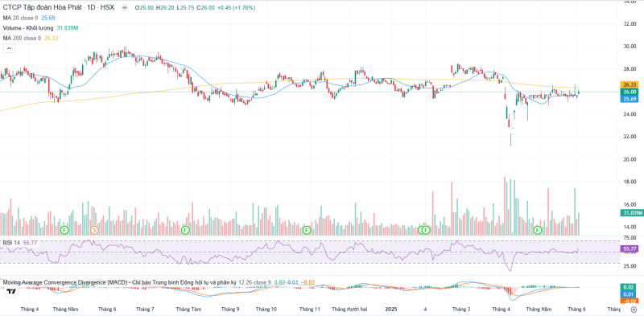
Task: Click the blue 0.01 MACD scale label
Action: pyautogui.click(x=630, y=294)
